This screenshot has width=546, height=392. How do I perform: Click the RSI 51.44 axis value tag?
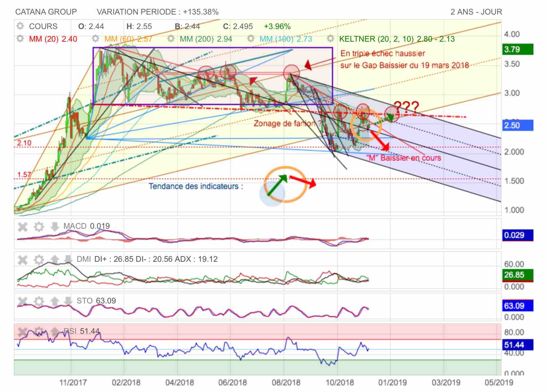517,345
